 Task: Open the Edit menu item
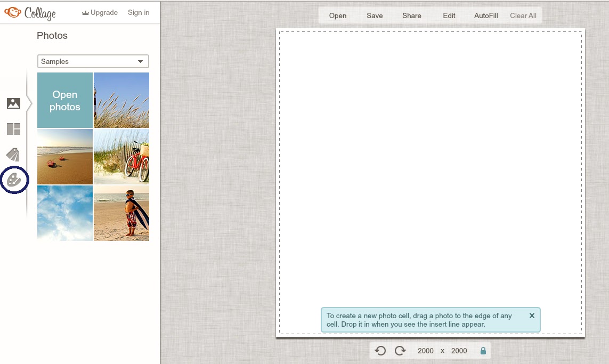click(x=449, y=15)
